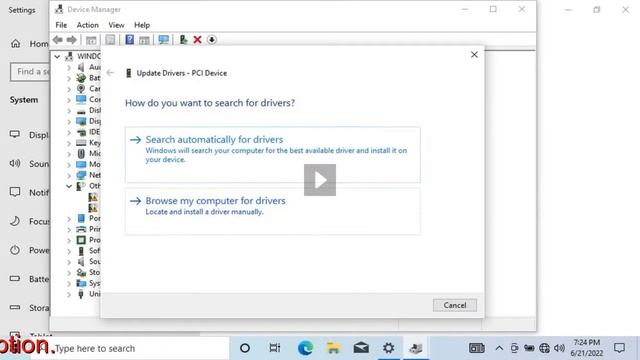Open Display in Settings sidebar
Screen dimensions: 640x360
click(29, 135)
